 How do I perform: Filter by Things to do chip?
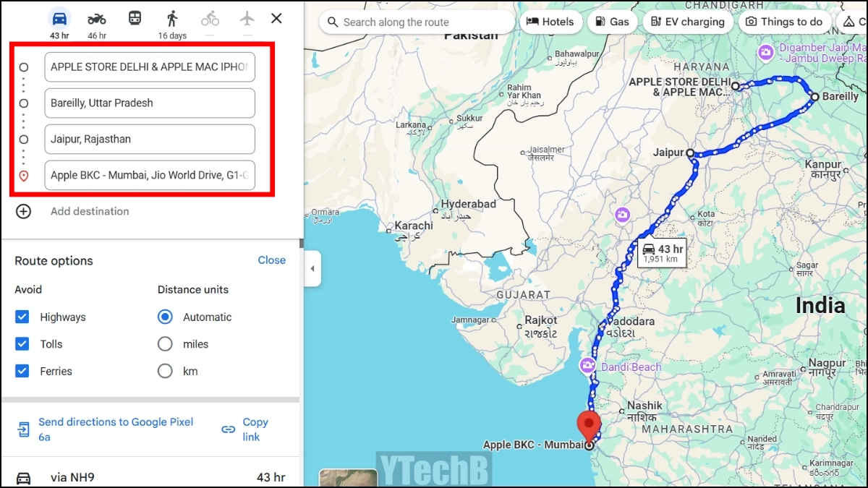784,22
